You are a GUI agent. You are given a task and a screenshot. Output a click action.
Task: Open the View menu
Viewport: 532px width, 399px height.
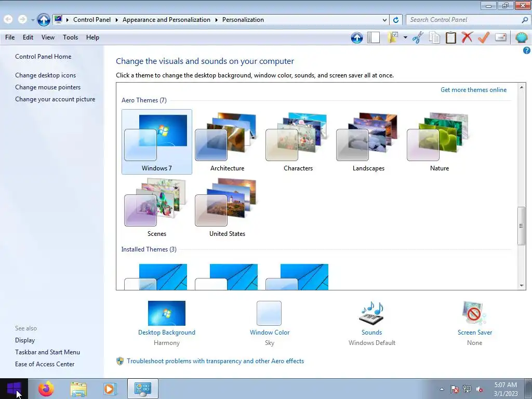(x=48, y=37)
